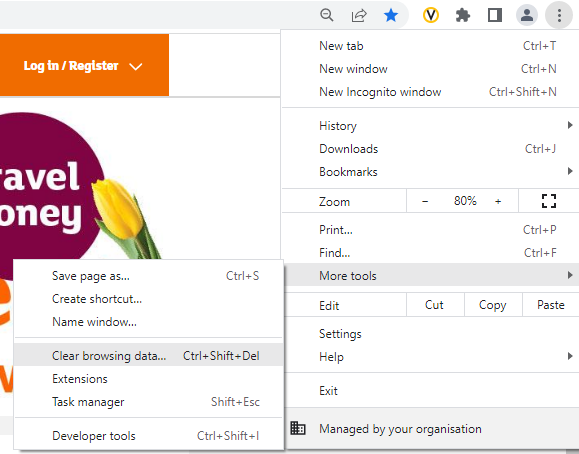Open the Extensions puzzle piece icon
The image size is (579, 454).
[463, 15]
